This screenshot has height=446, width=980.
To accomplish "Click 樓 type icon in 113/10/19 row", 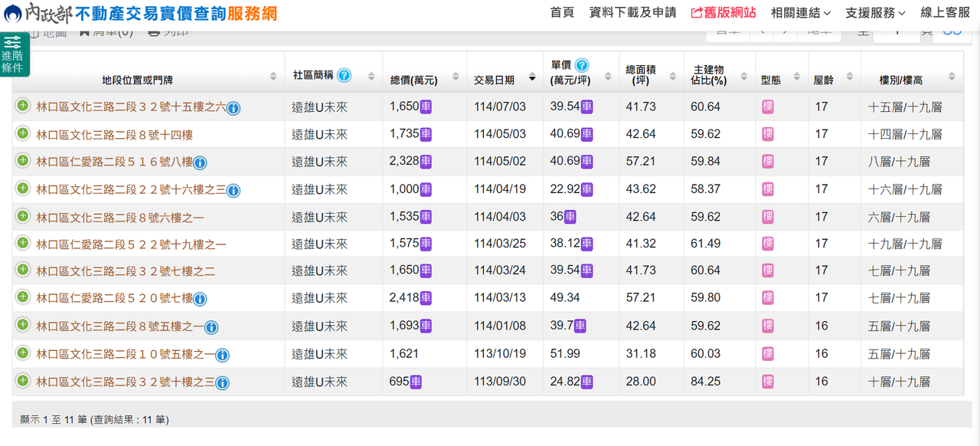I will point(768,353).
